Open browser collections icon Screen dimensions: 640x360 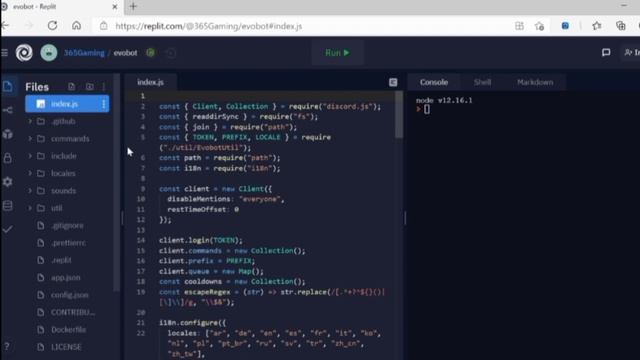click(x=621, y=26)
